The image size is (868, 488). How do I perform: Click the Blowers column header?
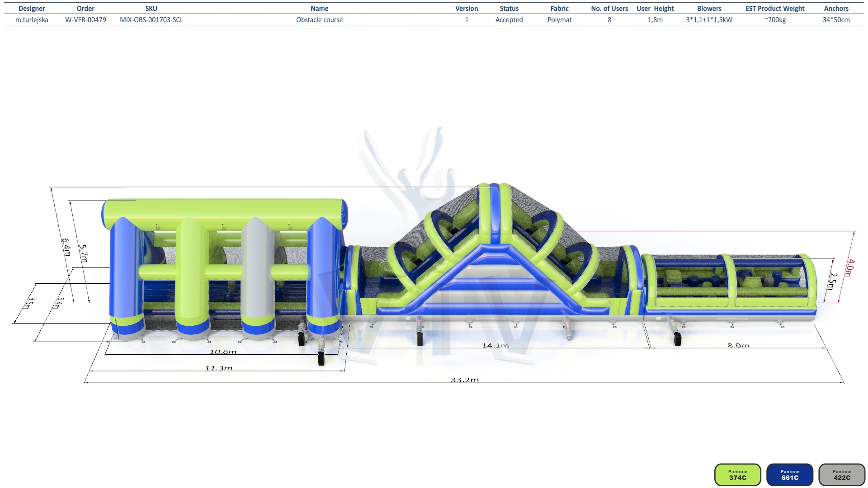[709, 9]
